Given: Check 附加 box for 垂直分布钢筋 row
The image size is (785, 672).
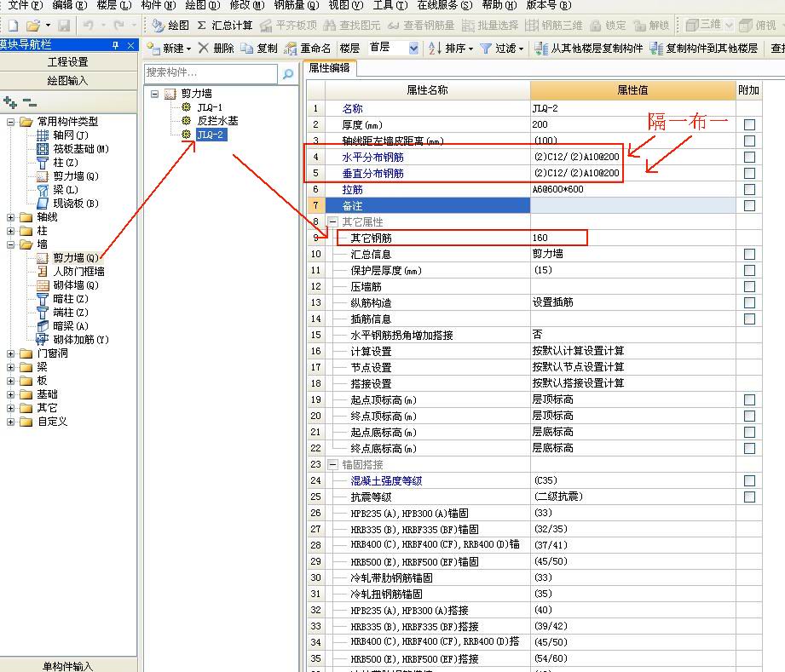Looking at the screenshot, I should [x=749, y=173].
